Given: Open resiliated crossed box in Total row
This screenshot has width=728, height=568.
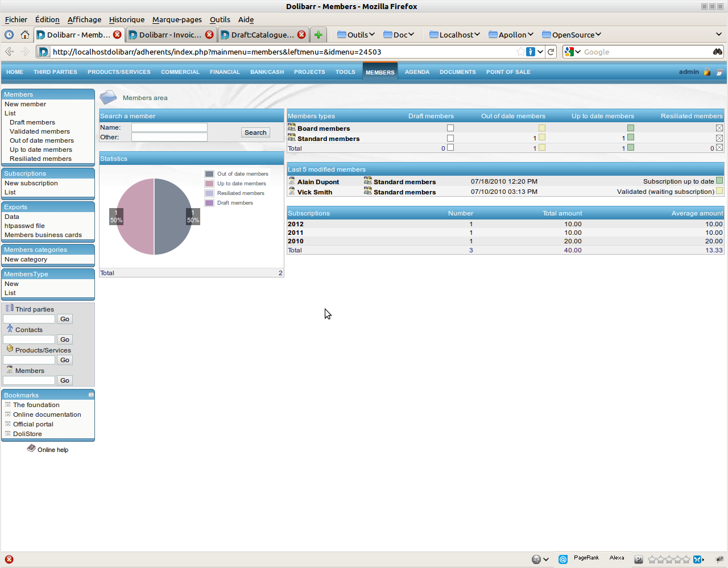Looking at the screenshot, I should 719,148.
